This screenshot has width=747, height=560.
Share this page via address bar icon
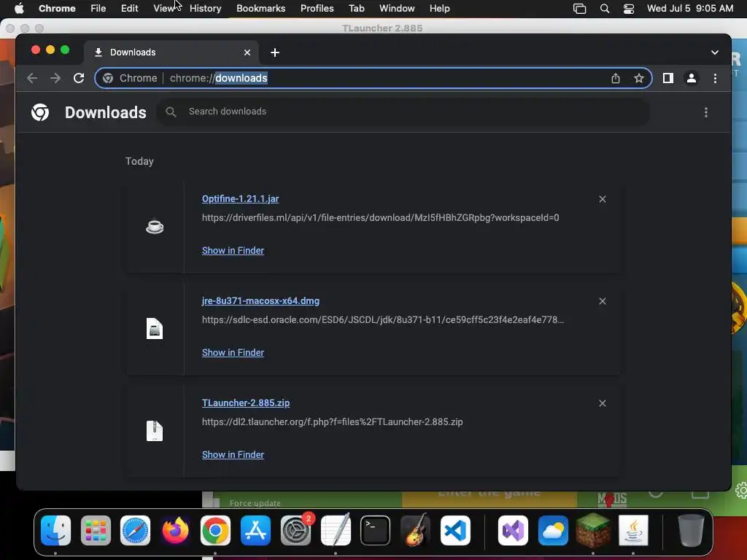616,78
